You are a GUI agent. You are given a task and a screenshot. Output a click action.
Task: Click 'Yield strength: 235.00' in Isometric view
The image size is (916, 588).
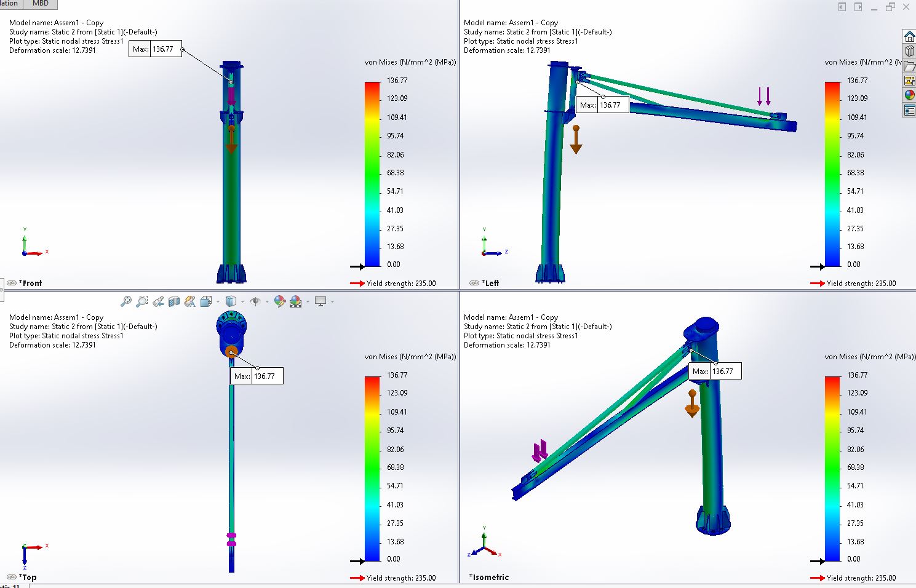(861, 578)
